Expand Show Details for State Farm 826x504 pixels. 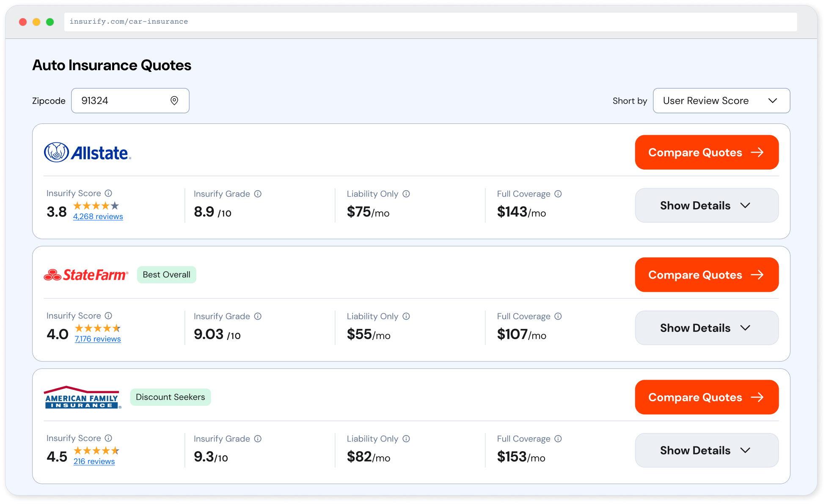click(706, 328)
